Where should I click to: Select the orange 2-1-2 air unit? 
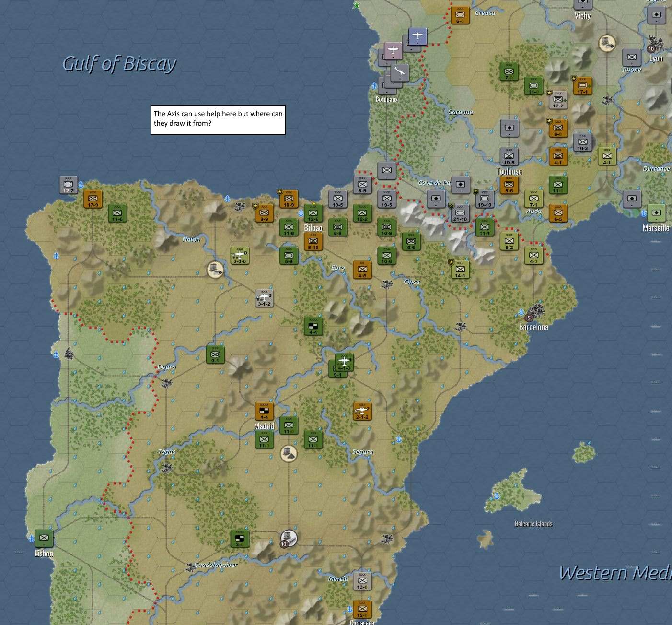pyautogui.click(x=362, y=411)
